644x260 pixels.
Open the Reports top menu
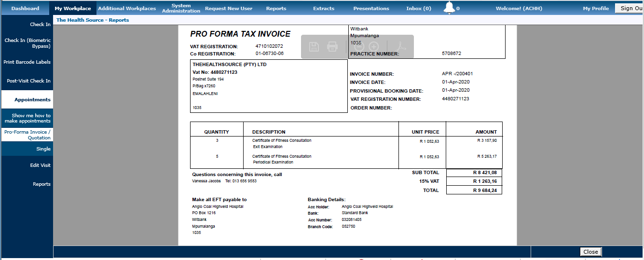[276, 8]
